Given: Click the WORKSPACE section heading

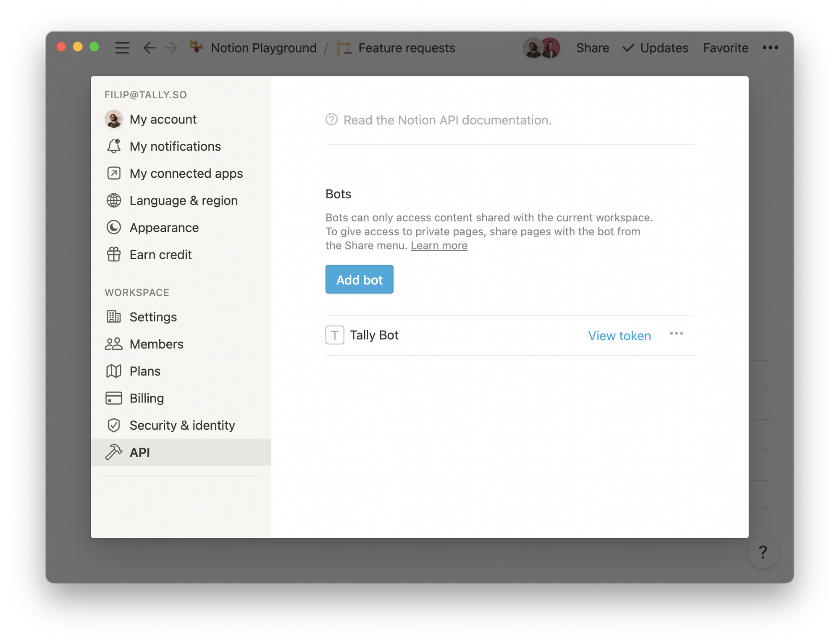Looking at the screenshot, I should pyautogui.click(x=137, y=292).
